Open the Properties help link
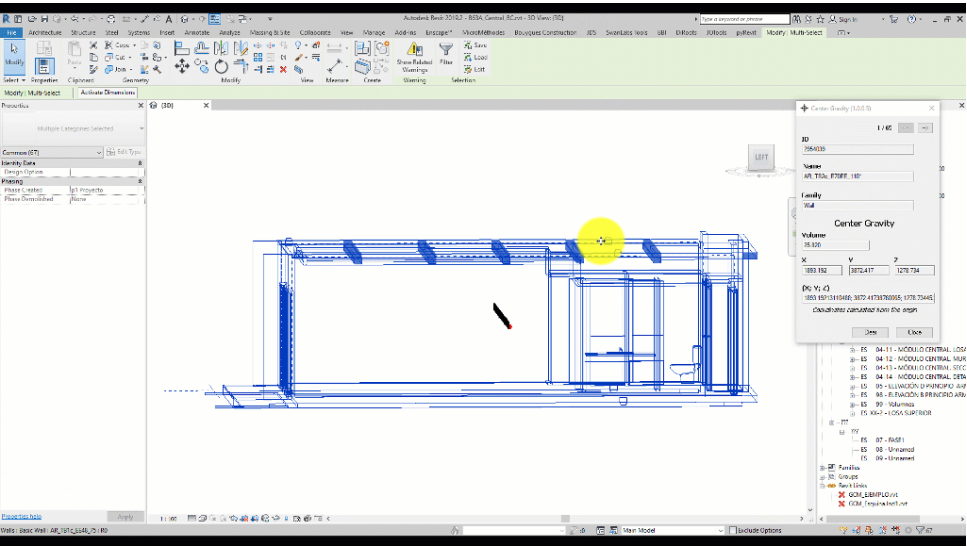This screenshot has width=967, height=547. pos(22,516)
